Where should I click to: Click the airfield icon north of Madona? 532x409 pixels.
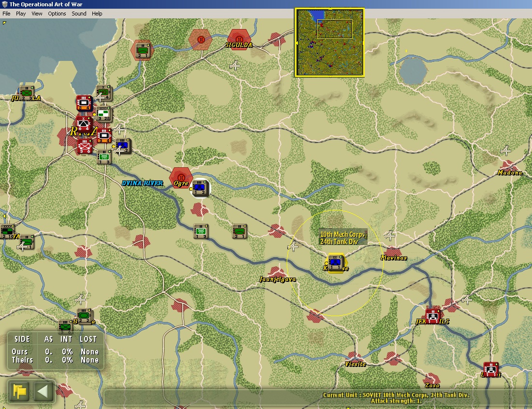pyautogui.click(x=505, y=150)
